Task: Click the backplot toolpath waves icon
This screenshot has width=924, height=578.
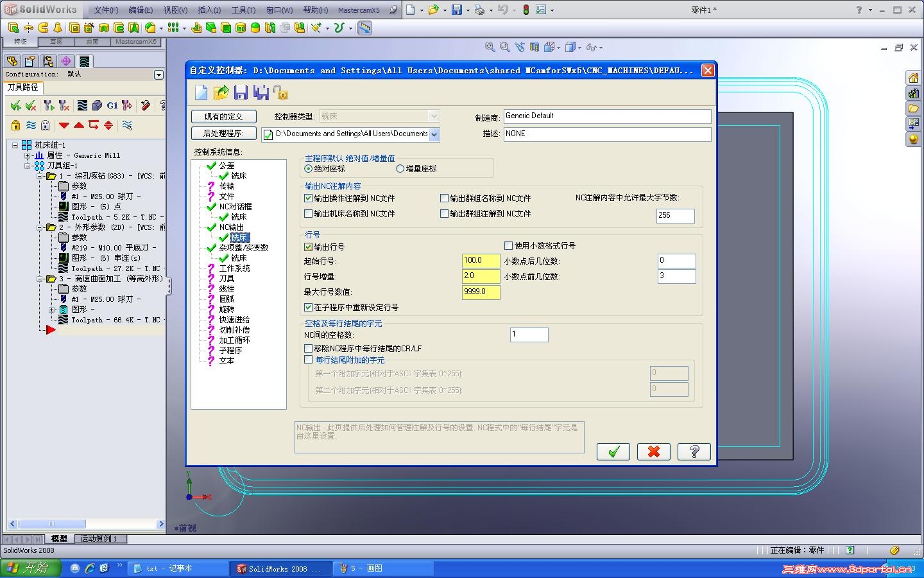Action: (x=82, y=105)
